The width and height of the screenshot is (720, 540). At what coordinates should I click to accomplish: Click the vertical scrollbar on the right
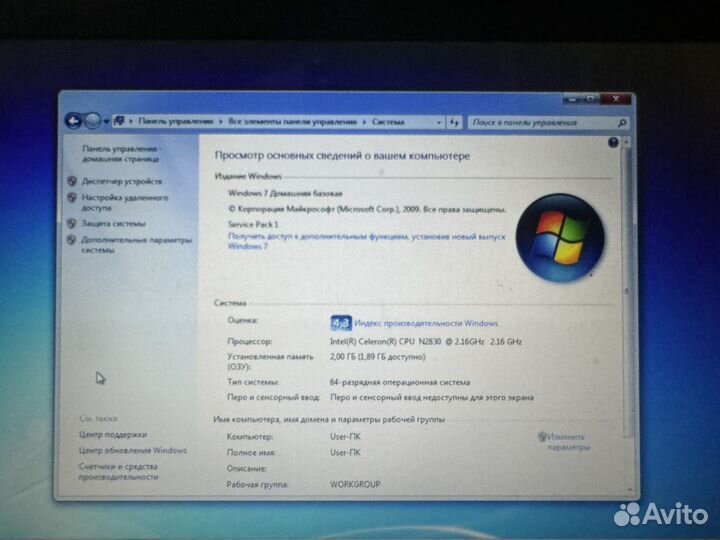626,300
